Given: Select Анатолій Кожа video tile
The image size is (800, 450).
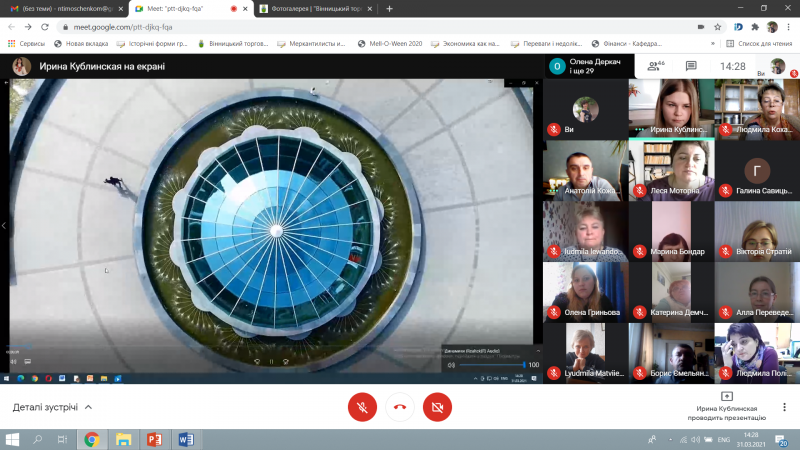Looking at the screenshot, I should tap(585, 170).
